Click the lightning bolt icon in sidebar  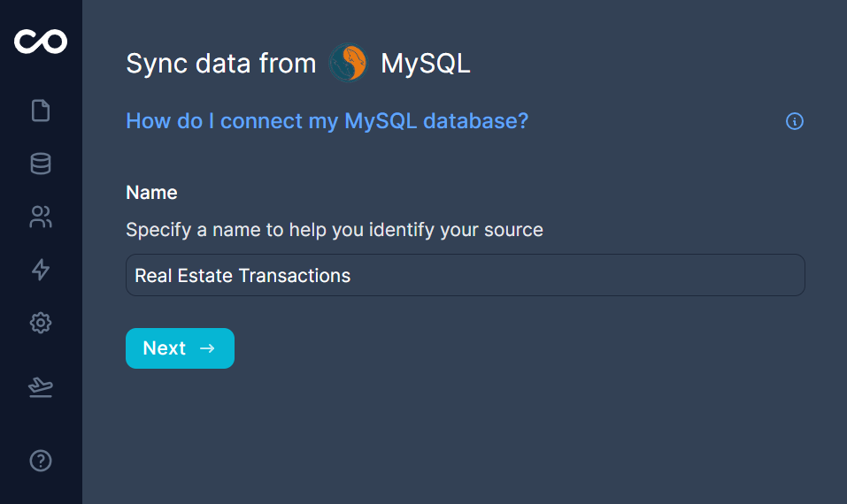(x=41, y=270)
